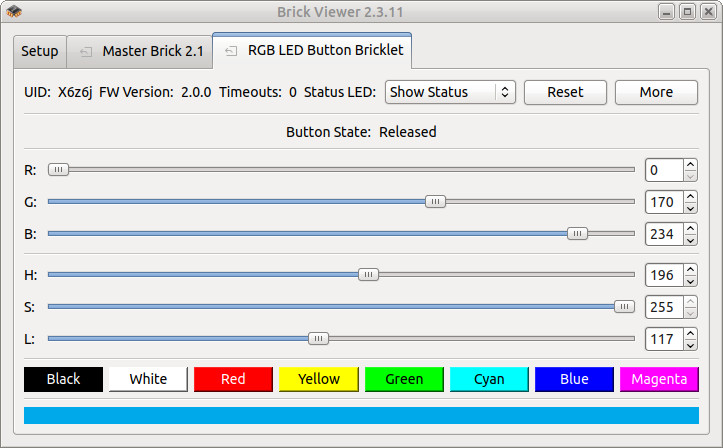Click the S saturation value input field
The height and width of the screenshot is (448, 723).
(662, 307)
